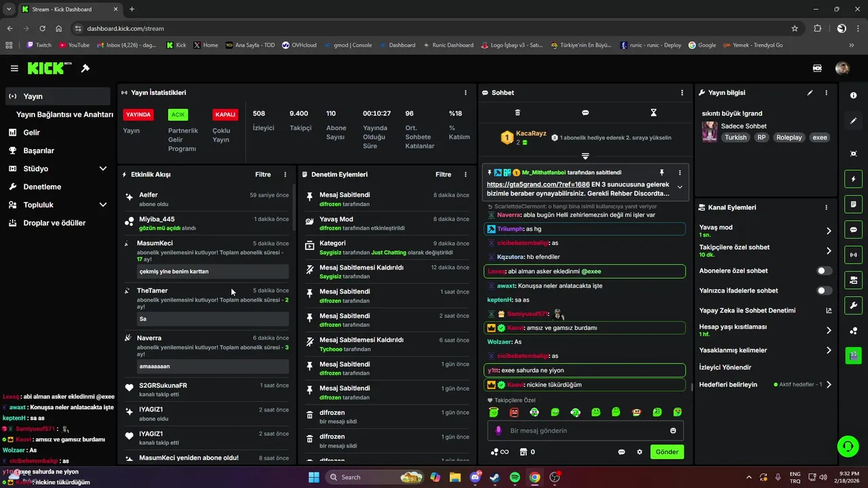Expand the Stüdyo sidebar section
This screenshot has width=868, height=488.
tap(103, 169)
